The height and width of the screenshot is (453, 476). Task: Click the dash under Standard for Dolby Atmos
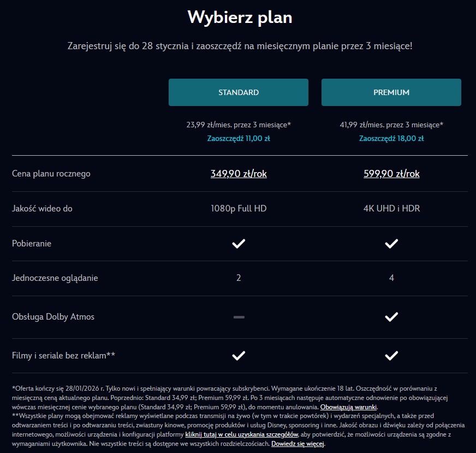[238, 317]
